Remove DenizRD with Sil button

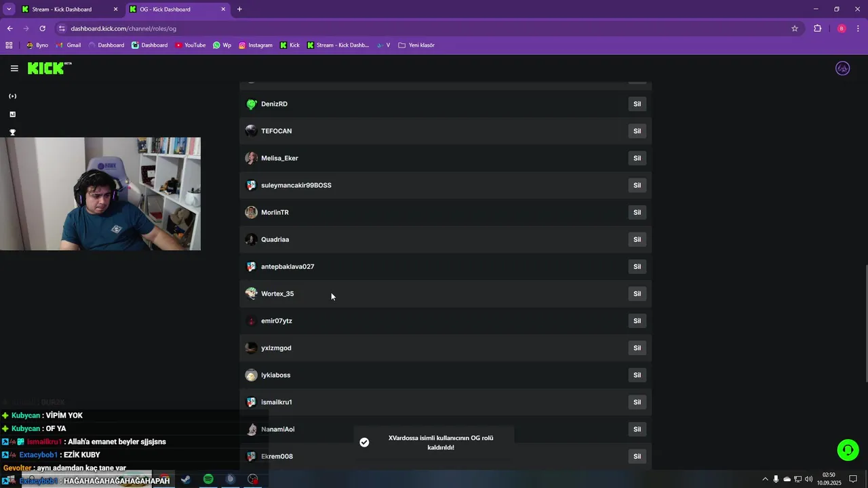[x=637, y=104]
